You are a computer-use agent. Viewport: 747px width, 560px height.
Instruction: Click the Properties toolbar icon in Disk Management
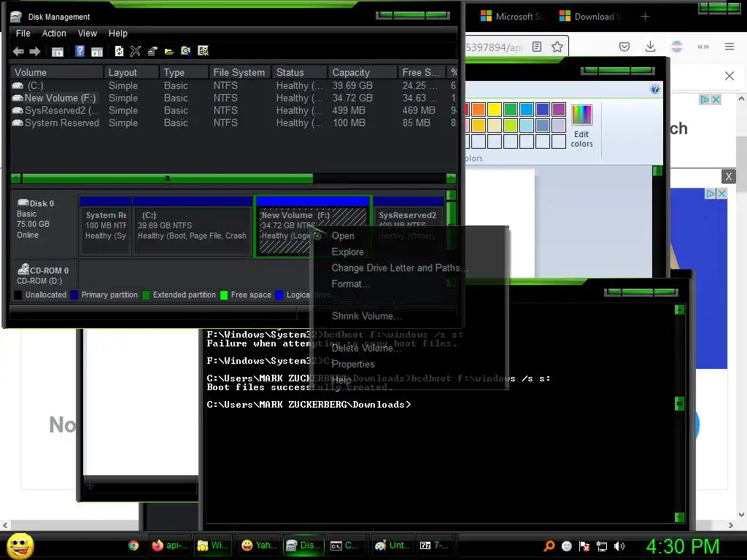(x=152, y=51)
